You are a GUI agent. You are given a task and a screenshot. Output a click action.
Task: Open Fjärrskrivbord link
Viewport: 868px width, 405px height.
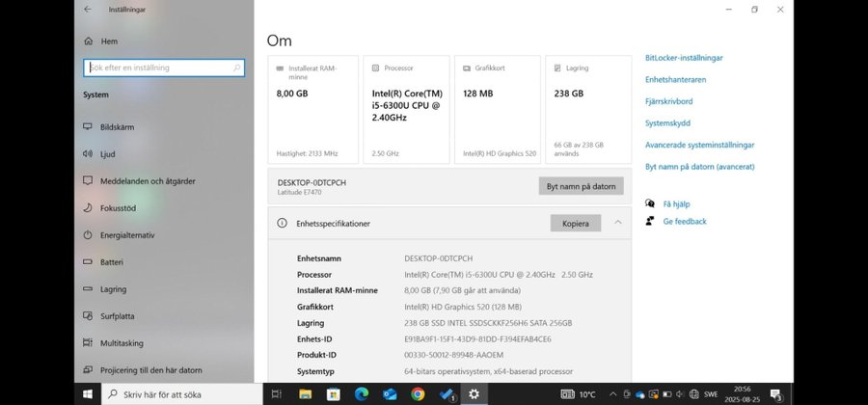click(668, 101)
